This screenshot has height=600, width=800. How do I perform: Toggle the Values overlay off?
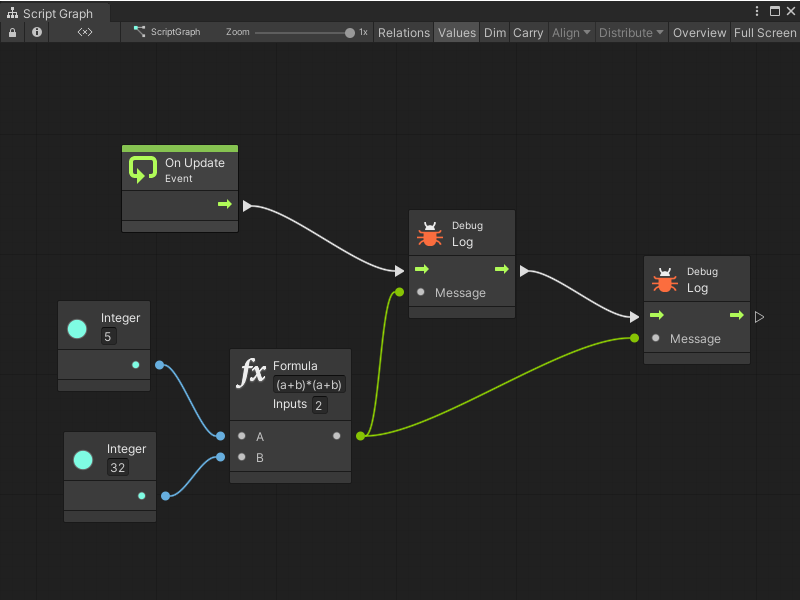click(456, 32)
